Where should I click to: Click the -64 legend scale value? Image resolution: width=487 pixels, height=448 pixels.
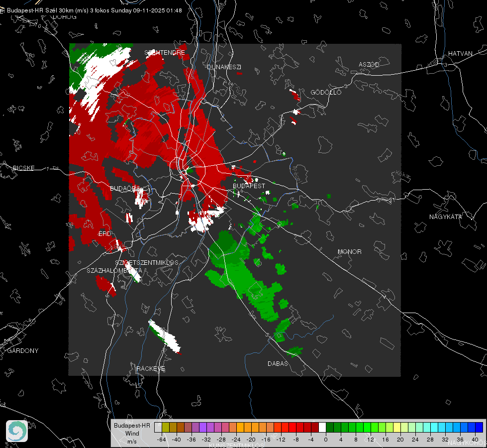click(161, 440)
